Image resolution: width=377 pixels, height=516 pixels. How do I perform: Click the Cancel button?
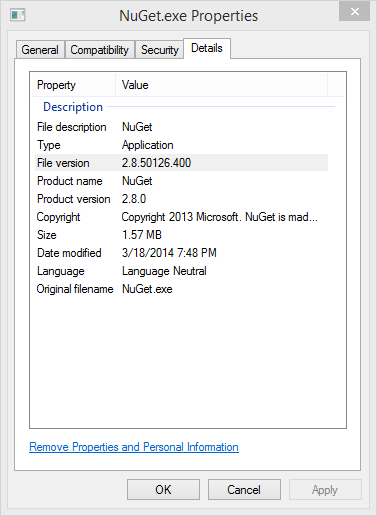pyautogui.click(x=244, y=490)
